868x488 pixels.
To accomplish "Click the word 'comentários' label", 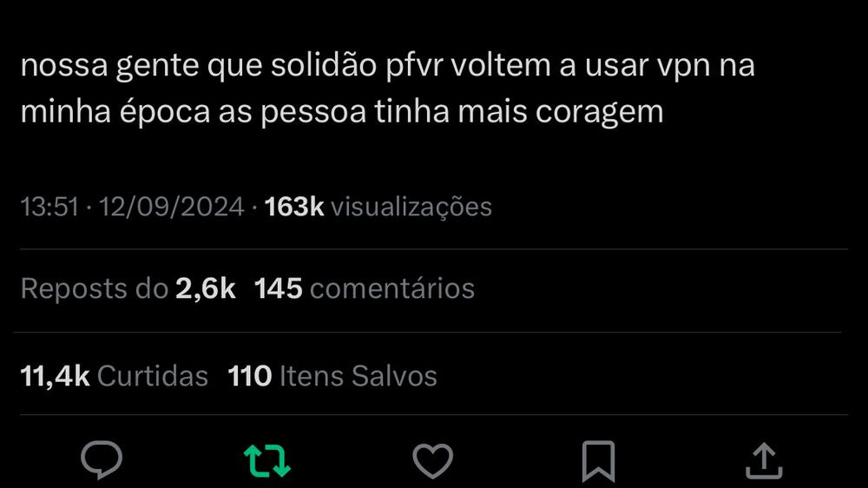I will (392, 288).
